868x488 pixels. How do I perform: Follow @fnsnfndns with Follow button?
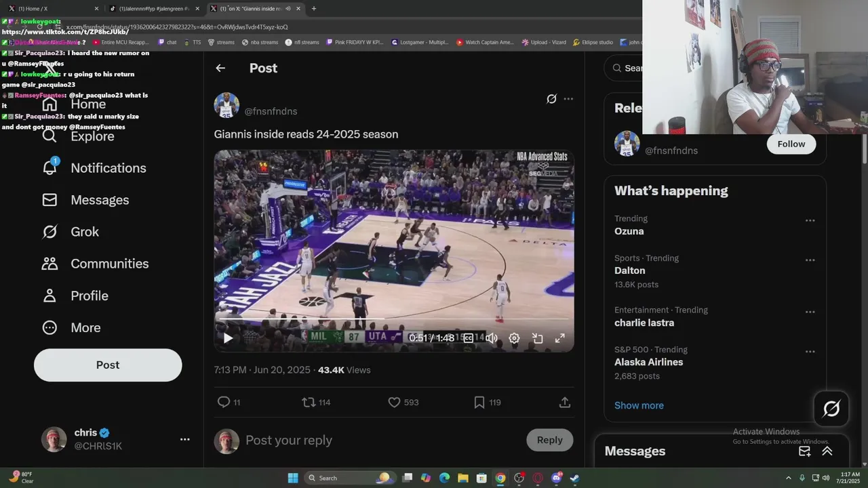[x=791, y=144]
